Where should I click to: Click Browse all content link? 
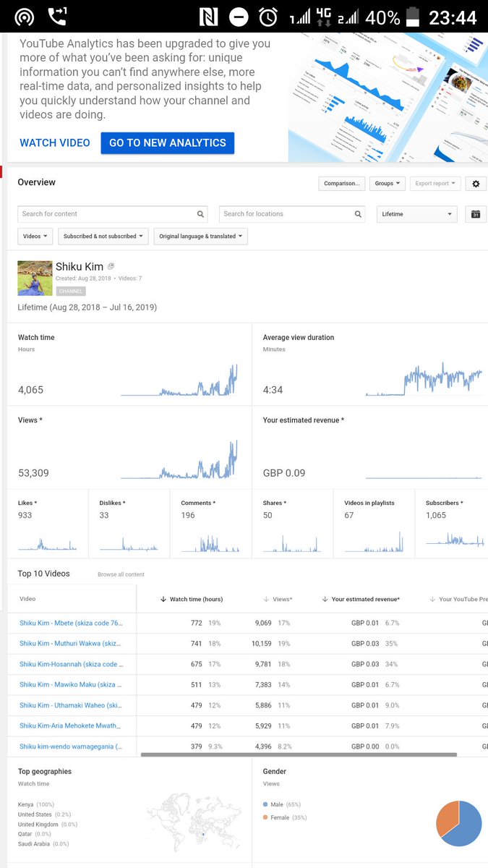coord(121,574)
